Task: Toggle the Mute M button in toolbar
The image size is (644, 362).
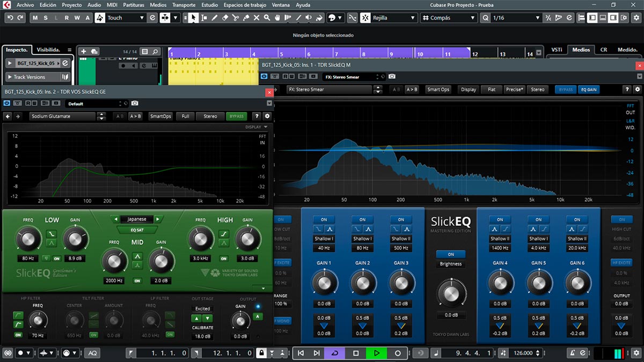Action: (35, 18)
